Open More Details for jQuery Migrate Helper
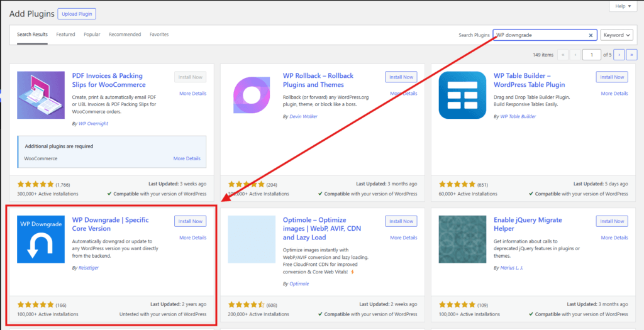Image resolution: width=644 pixels, height=330 pixels. tap(614, 238)
